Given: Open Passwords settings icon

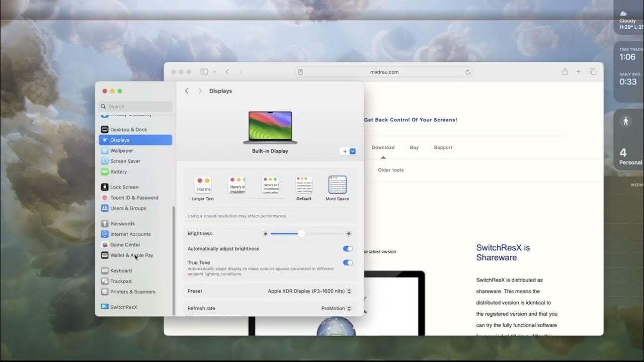Looking at the screenshot, I should point(105,224).
